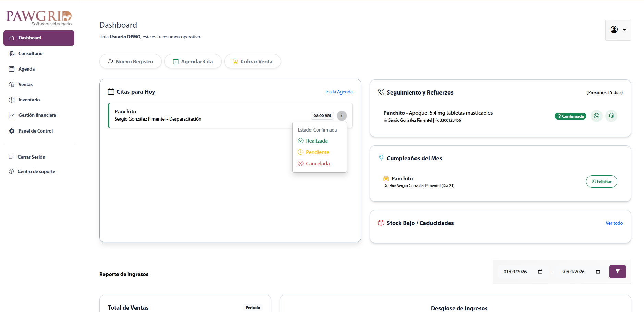
Task: Click the Cerrar Sesión logout icon
Action: pyautogui.click(x=12, y=157)
